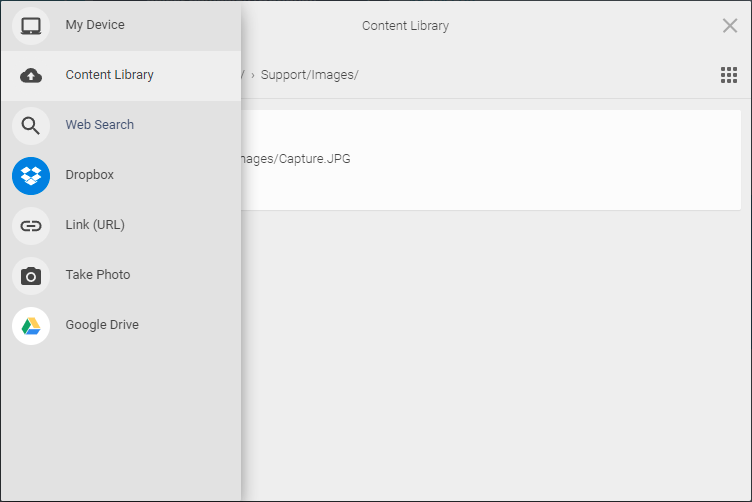Click the Web Search magnifier icon
Viewport: 752px width, 502px height.
coord(31,126)
